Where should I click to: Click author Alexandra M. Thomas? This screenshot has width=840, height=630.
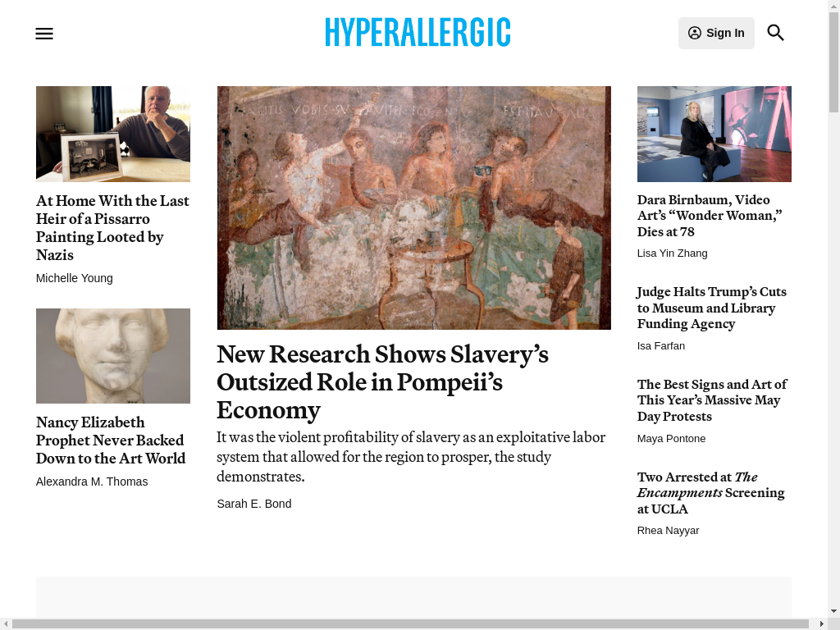click(x=92, y=482)
